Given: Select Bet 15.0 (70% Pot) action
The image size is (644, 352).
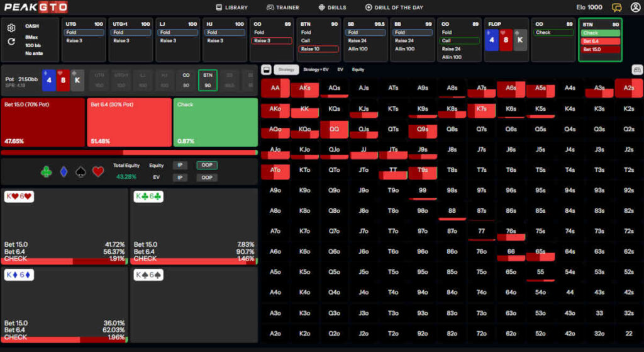Looking at the screenshot, I should pos(43,123).
